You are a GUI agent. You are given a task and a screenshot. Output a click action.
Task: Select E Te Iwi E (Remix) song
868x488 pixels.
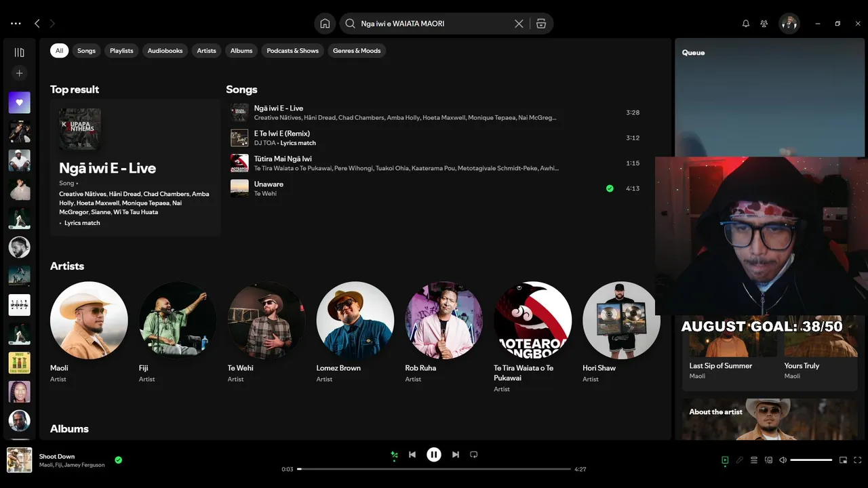tap(434, 138)
